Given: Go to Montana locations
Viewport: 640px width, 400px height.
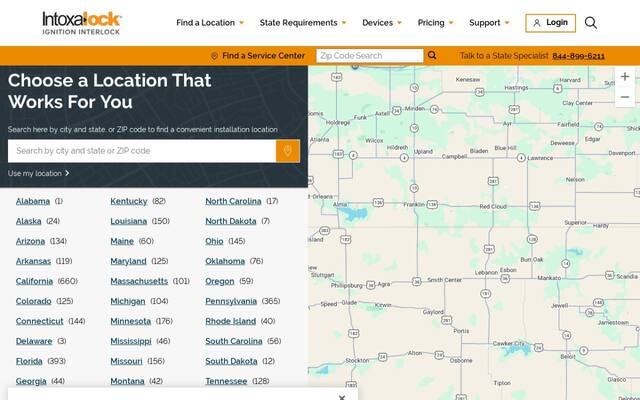Looking at the screenshot, I should click(x=127, y=381).
